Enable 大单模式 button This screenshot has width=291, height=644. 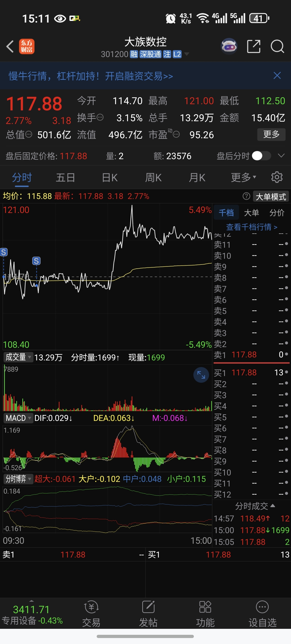(271, 197)
